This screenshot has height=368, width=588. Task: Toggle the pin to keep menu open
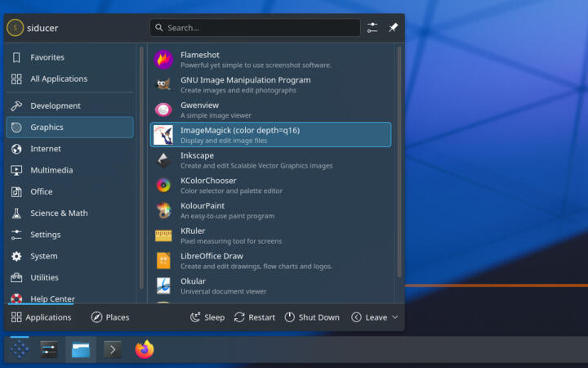tap(393, 28)
